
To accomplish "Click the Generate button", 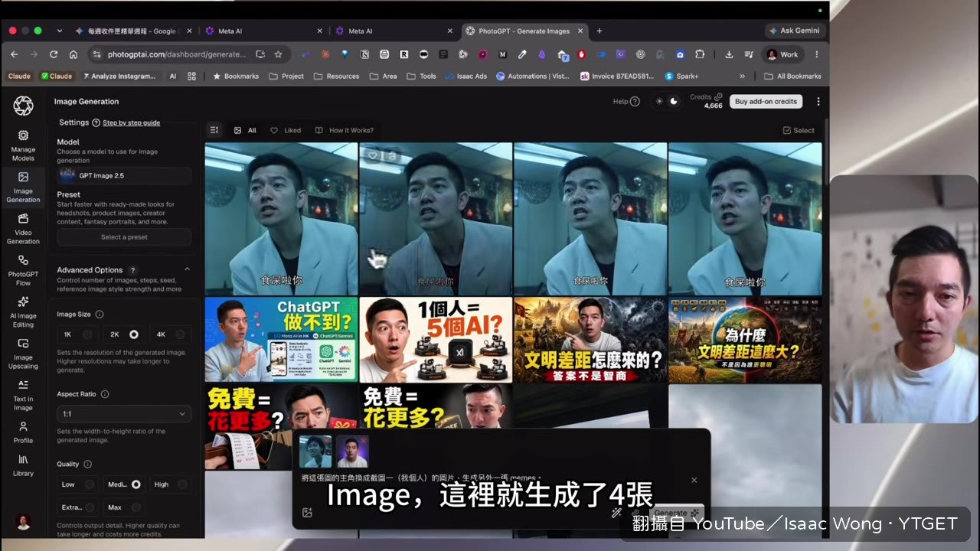I will (x=678, y=512).
